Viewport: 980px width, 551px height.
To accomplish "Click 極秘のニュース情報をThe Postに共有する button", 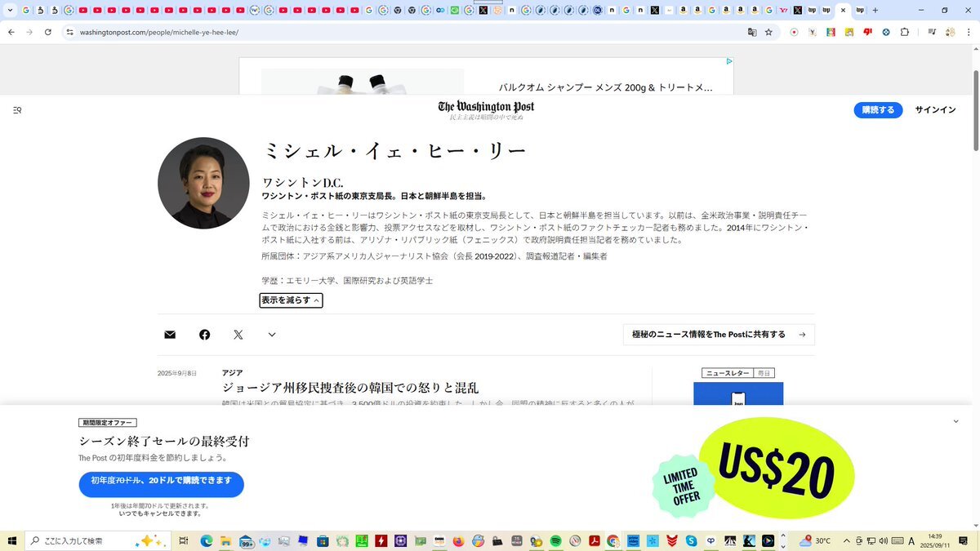I will point(719,335).
